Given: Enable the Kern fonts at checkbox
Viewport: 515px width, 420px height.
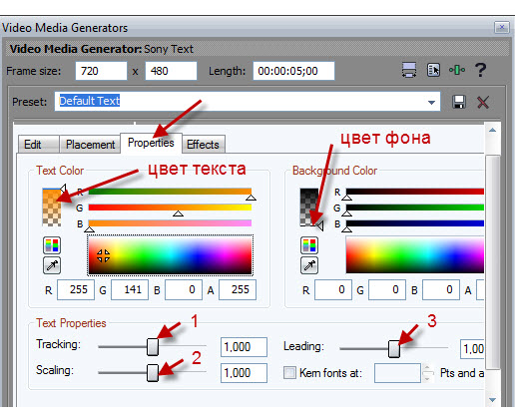Looking at the screenshot, I should pos(289,373).
